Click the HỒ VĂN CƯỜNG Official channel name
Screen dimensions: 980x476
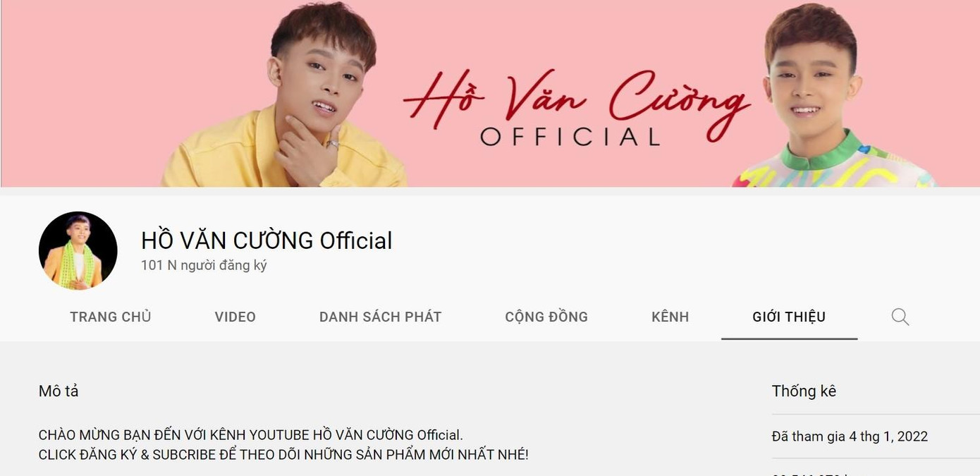pos(267,240)
